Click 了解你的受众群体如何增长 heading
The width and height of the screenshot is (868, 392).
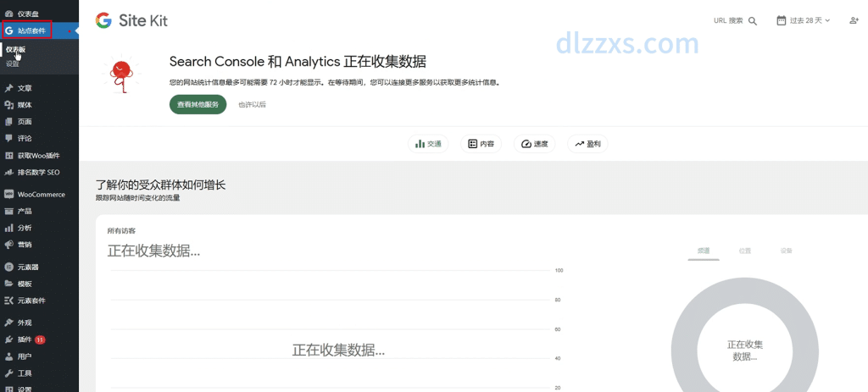(160, 185)
